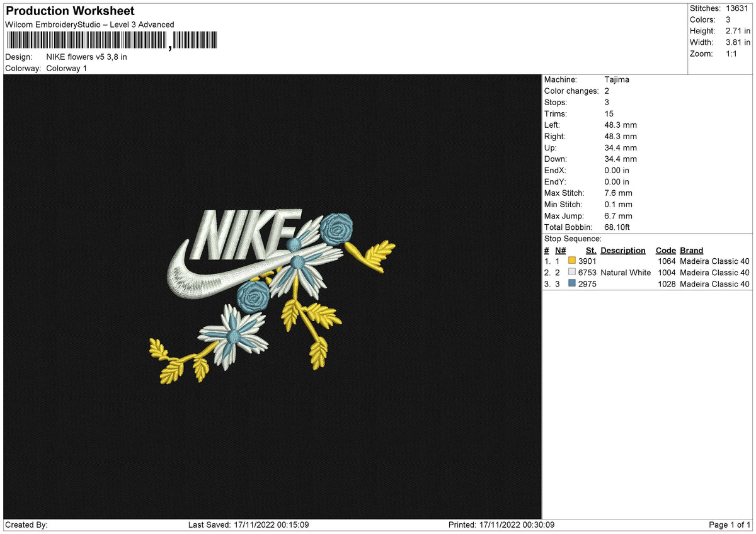The image size is (756, 534).
Task: Click the Max Jump value 6.7 mm
Action: [618, 215]
